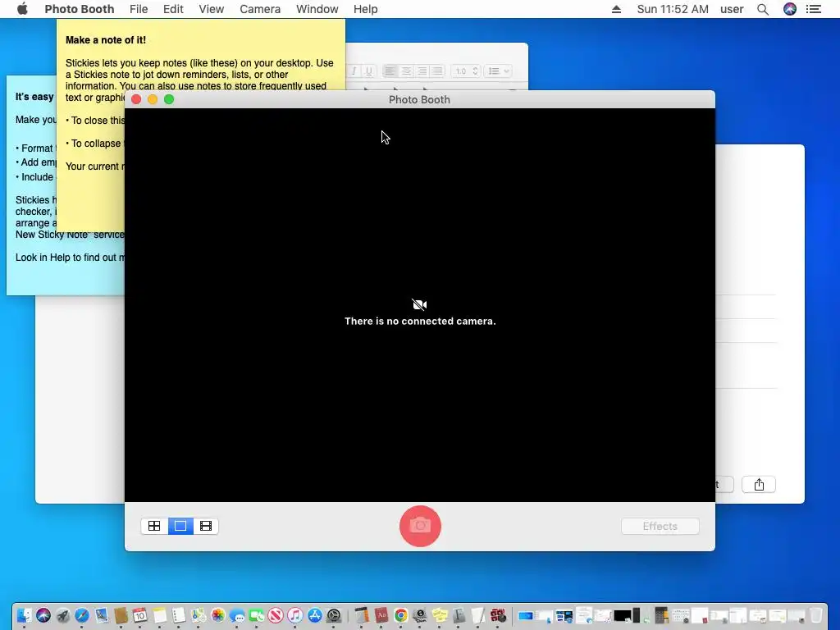Open the Mail stamp icon in Dock
The width and height of the screenshot is (840, 630).
point(101,615)
